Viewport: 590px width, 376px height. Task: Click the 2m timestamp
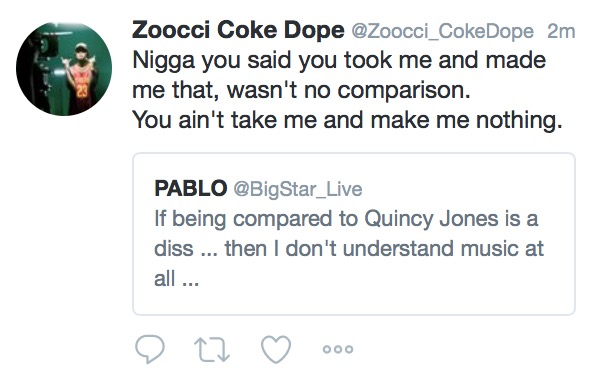point(561,31)
